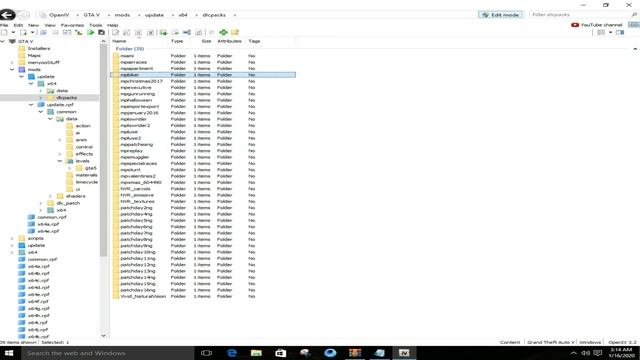The height and width of the screenshot is (360, 640).
Task: Expand the dlc_patch tree node
Action: tap(41, 203)
